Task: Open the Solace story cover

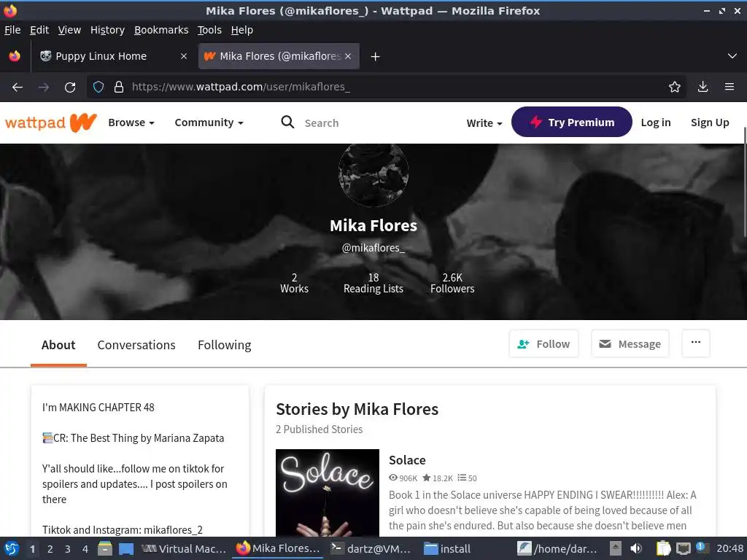Action: [328, 493]
